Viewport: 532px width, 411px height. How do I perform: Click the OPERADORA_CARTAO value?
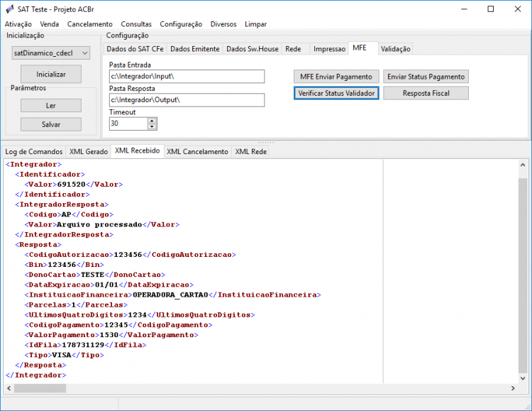[x=170, y=295]
